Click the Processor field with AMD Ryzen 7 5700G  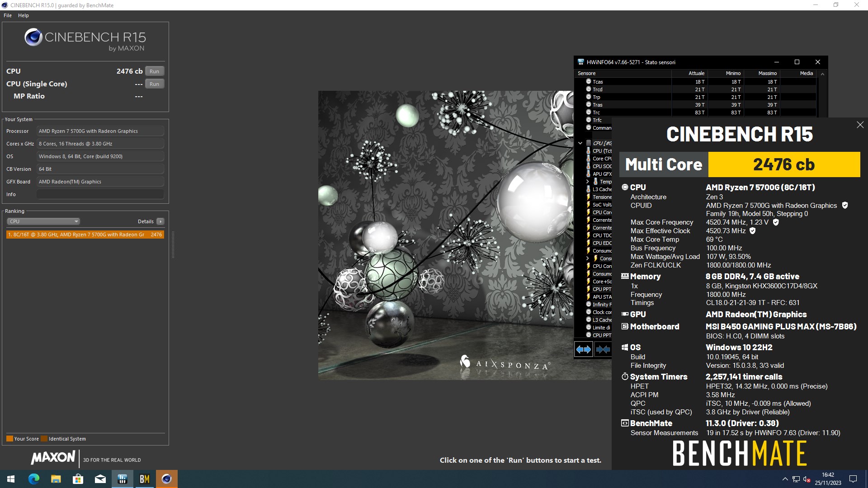tap(100, 131)
